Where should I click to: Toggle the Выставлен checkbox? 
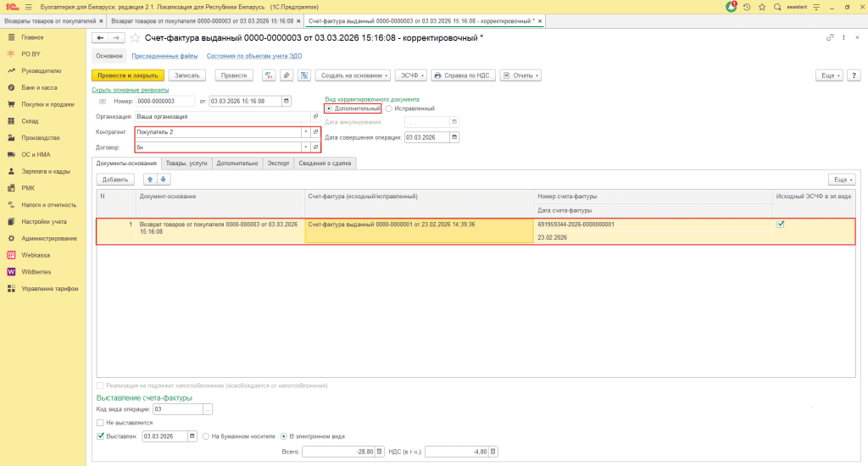pos(100,436)
